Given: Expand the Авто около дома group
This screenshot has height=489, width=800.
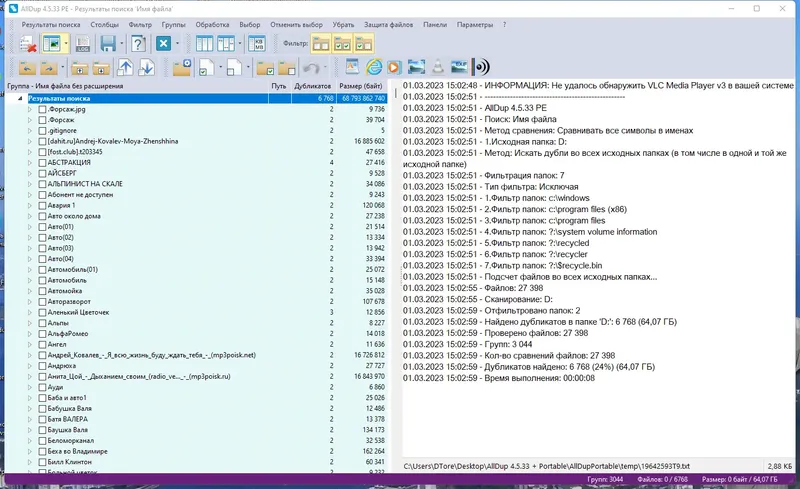Looking at the screenshot, I should [30, 216].
